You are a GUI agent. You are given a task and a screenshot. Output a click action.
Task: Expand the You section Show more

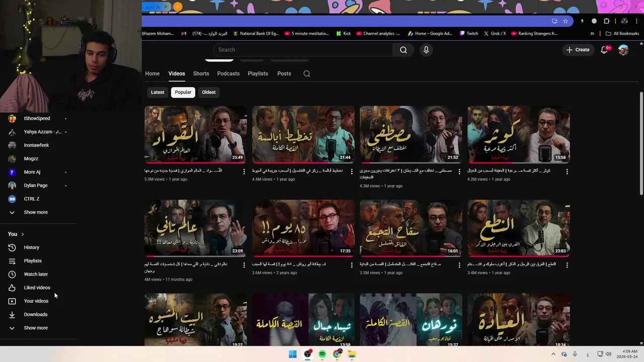pos(36,328)
